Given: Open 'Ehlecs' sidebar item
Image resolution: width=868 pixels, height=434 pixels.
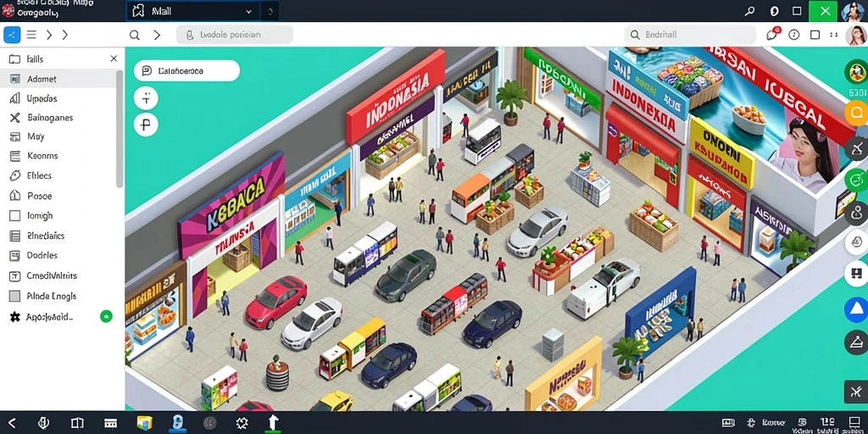Looking at the screenshot, I should point(58,175).
